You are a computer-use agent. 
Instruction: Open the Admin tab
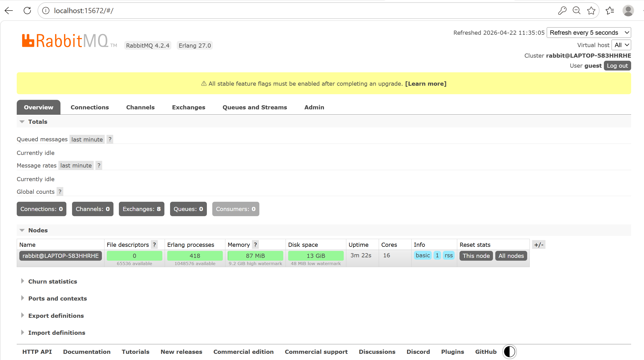point(314,107)
